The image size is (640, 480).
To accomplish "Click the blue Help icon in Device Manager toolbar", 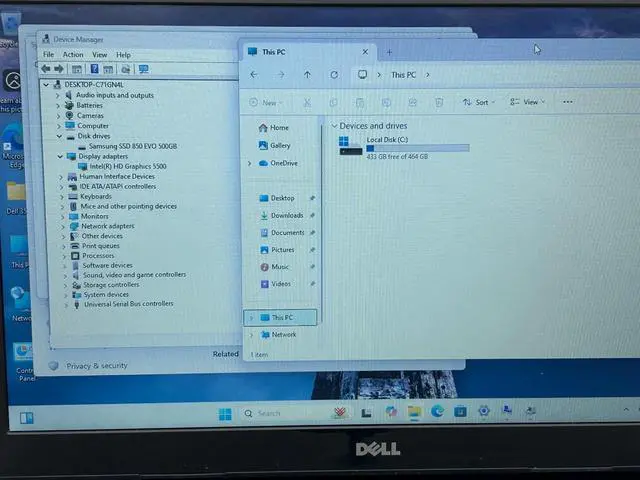I will [x=94, y=69].
